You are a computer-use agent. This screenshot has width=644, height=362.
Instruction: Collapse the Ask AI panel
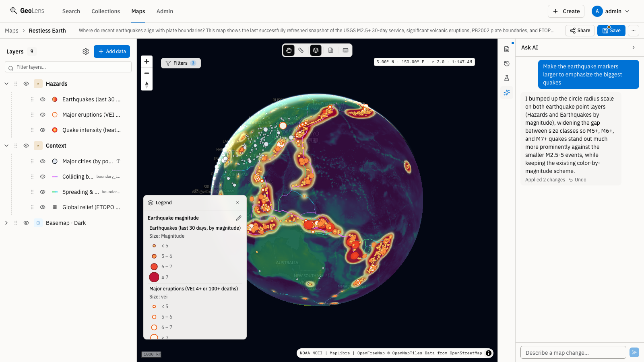click(x=634, y=47)
